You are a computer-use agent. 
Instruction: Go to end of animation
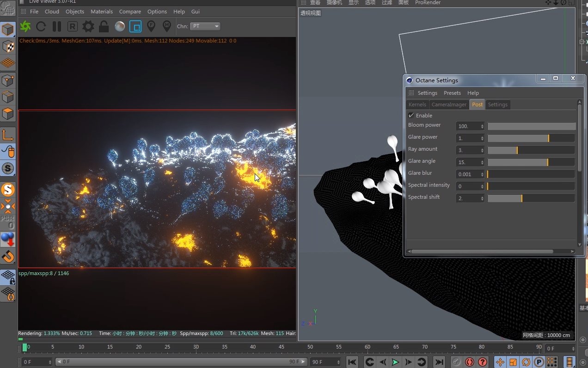click(x=439, y=362)
